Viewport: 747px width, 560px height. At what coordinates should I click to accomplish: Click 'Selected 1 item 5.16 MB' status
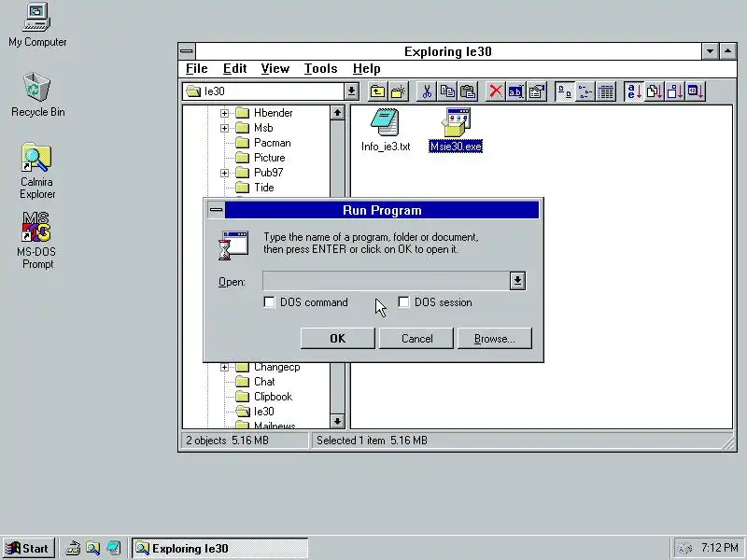tap(372, 441)
